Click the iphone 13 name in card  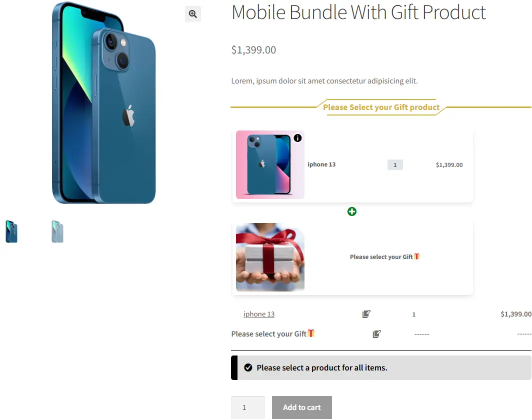tap(321, 164)
